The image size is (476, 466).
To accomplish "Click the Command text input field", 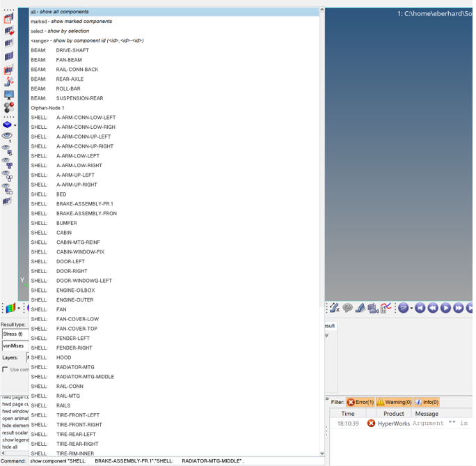I will point(174,461).
